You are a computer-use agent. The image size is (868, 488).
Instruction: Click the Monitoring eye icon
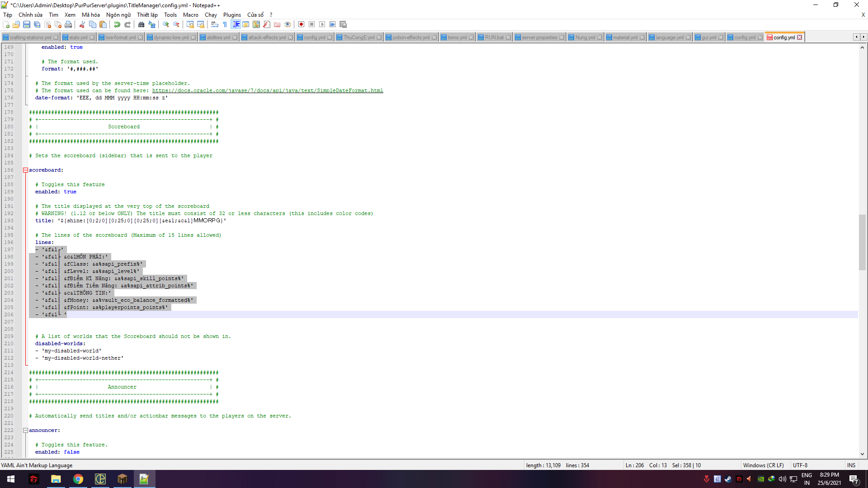[x=288, y=24]
